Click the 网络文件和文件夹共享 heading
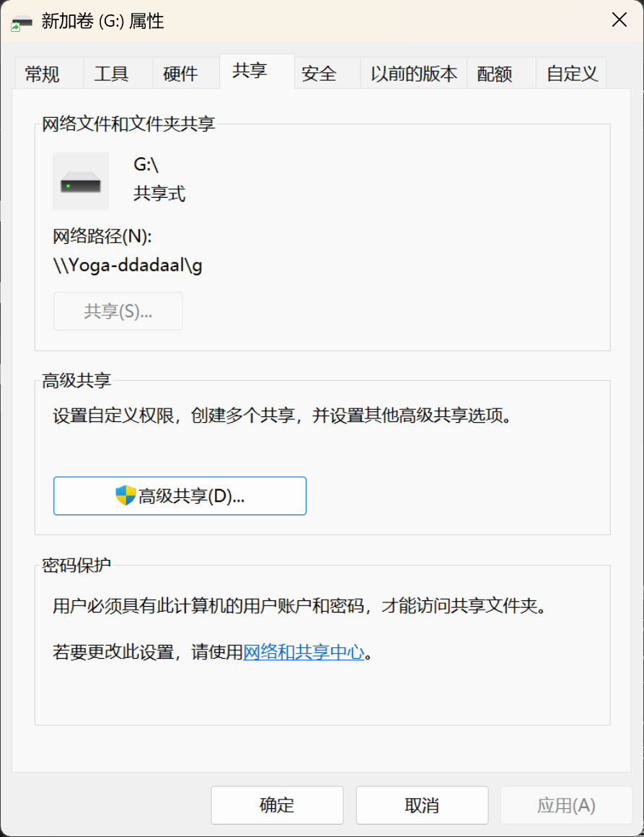The image size is (644, 837). click(x=128, y=124)
